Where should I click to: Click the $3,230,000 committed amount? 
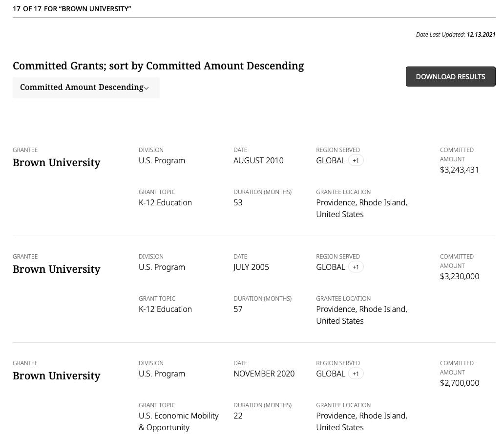[x=460, y=276]
